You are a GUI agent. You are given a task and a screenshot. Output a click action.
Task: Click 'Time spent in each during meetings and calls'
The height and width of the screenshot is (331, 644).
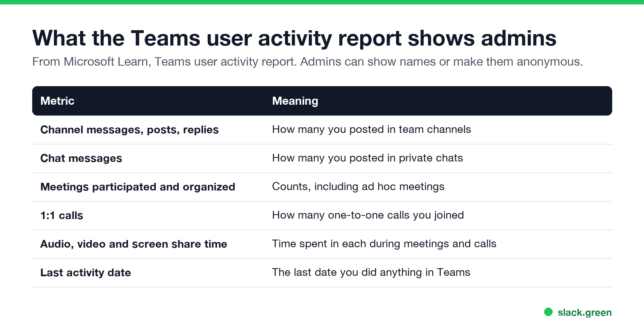384,244
